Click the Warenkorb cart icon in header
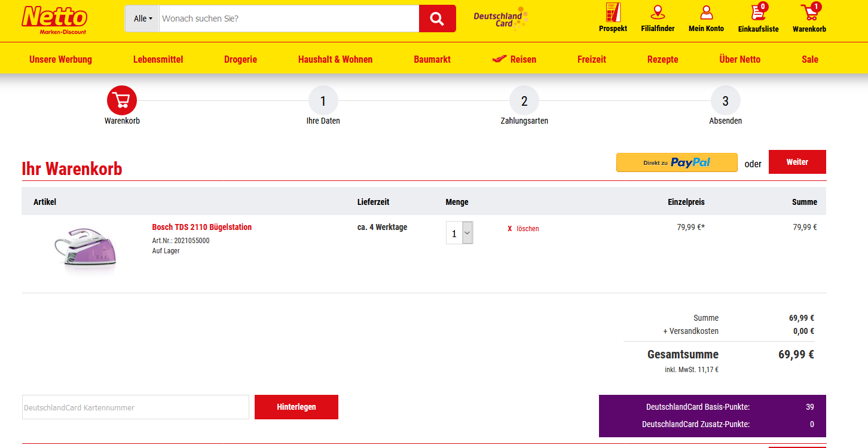The width and height of the screenshot is (868, 448). tap(809, 13)
